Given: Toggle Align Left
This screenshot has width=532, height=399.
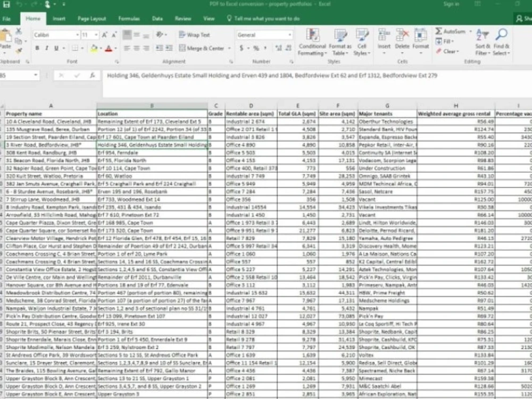Looking at the screenshot, I should pyautogui.click(x=127, y=48).
